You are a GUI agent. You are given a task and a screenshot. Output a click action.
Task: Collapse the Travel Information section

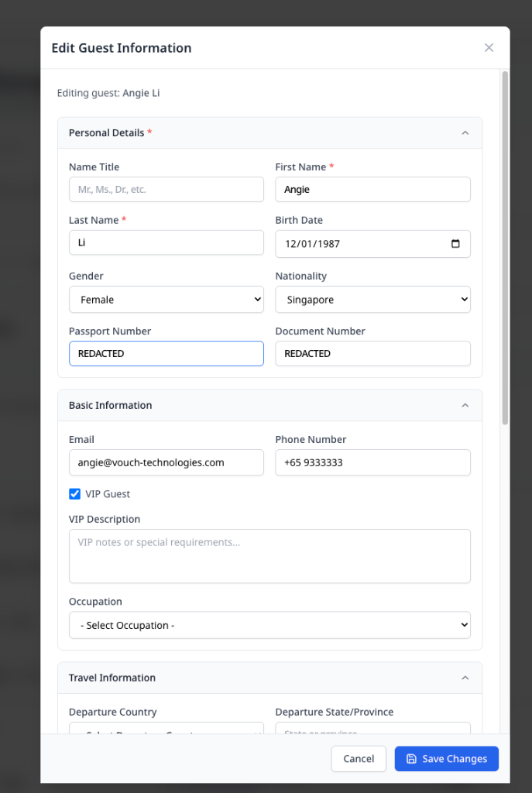465,678
